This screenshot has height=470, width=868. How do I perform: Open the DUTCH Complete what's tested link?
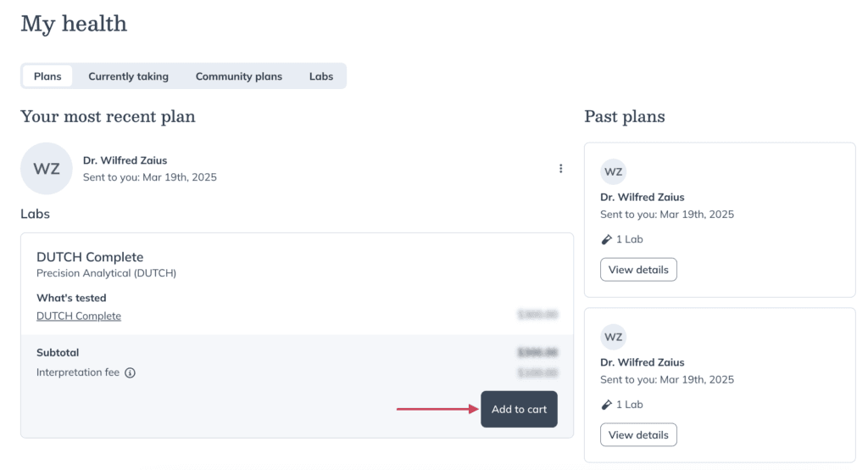79,316
